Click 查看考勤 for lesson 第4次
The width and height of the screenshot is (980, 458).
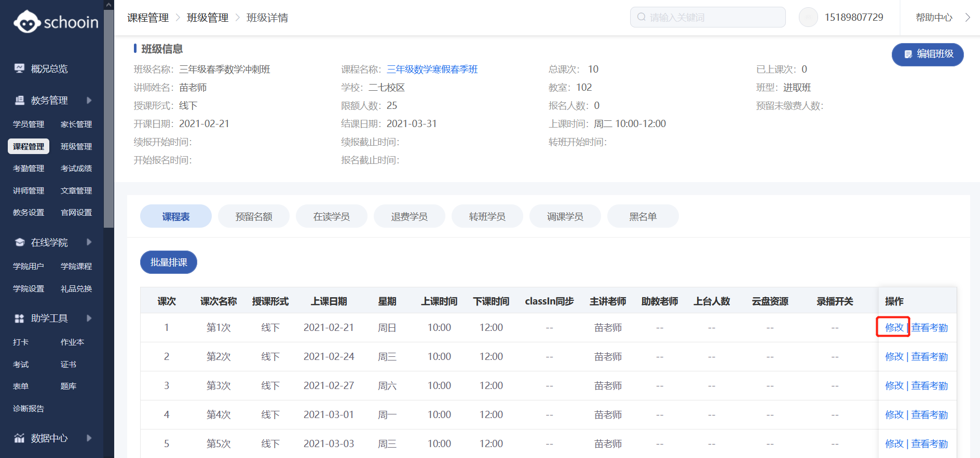click(x=930, y=415)
